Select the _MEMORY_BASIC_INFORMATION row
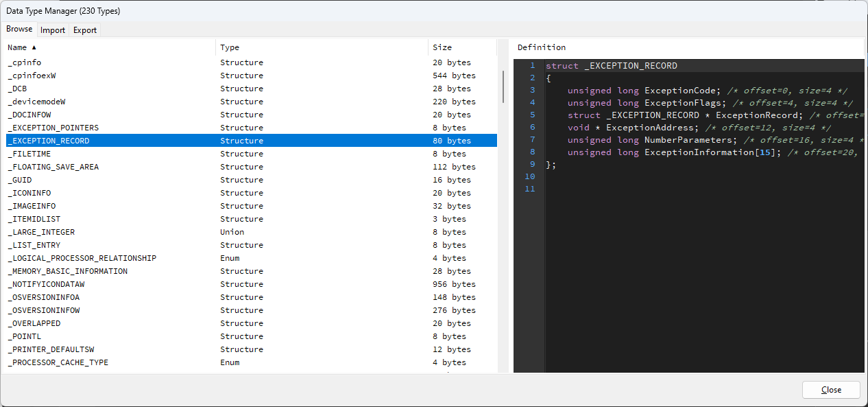This screenshot has height=407, width=868. tap(251, 271)
